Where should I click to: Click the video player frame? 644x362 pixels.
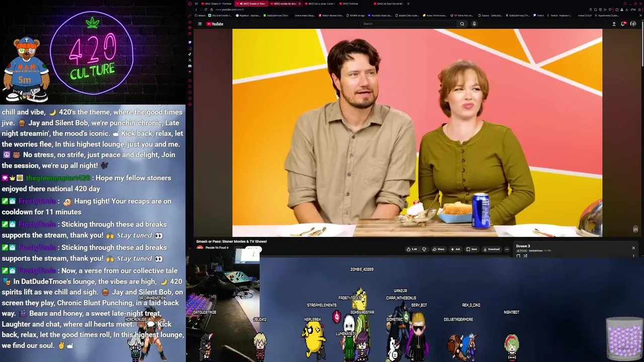417,132
